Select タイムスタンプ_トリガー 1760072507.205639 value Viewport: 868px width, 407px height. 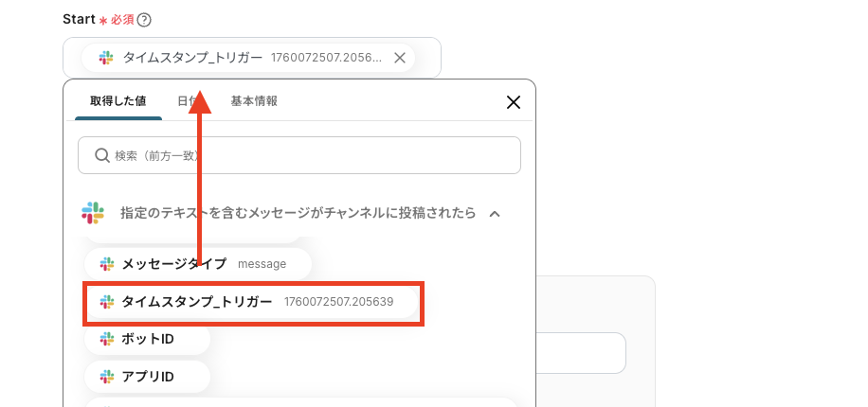252,302
